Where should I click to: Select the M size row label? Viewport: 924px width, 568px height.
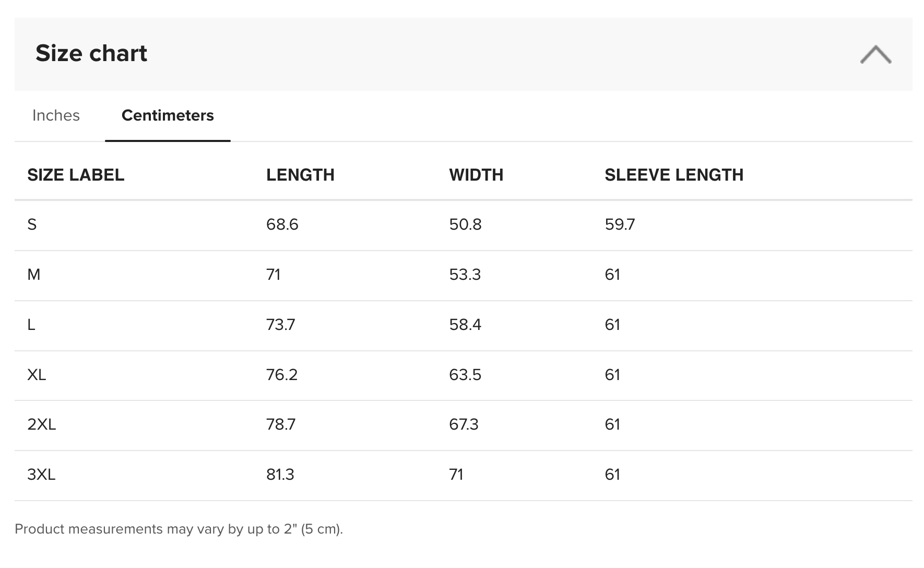coord(33,275)
